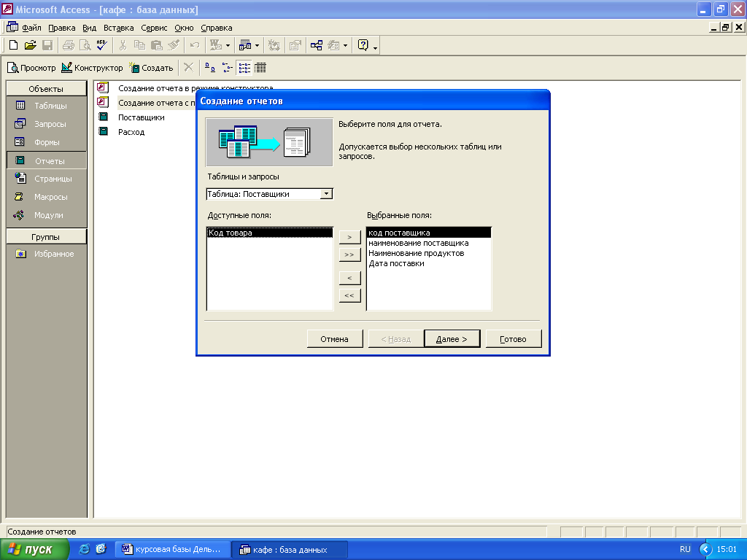Image resolution: width=747 pixels, height=560 pixels.
Task: Remove all fields with << button
Action: click(x=349, y=295)
